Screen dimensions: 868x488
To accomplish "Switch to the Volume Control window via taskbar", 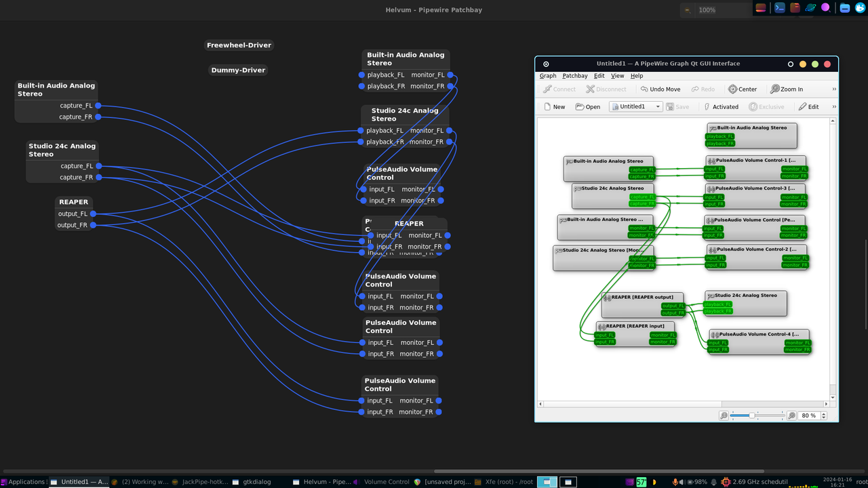I will (x=389, y=482).
